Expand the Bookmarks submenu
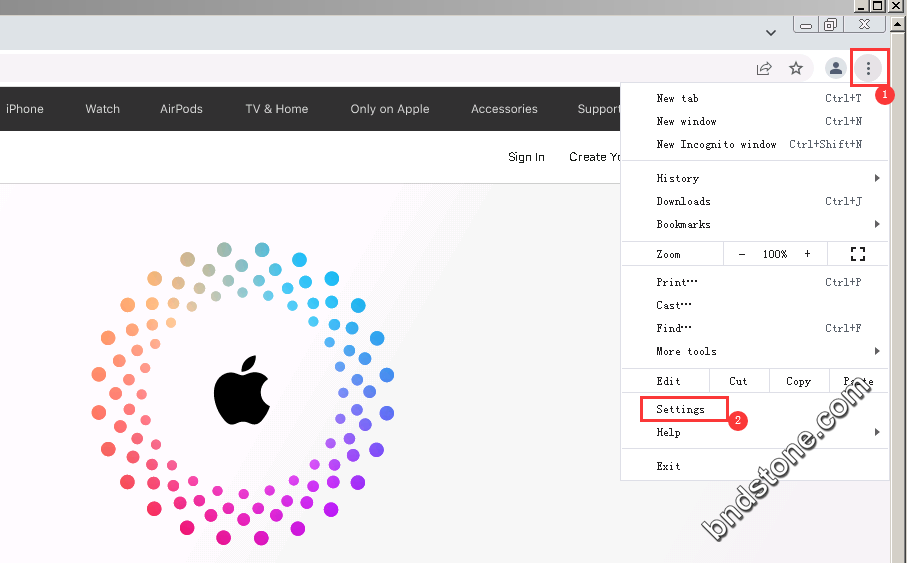 click(755, 225)
